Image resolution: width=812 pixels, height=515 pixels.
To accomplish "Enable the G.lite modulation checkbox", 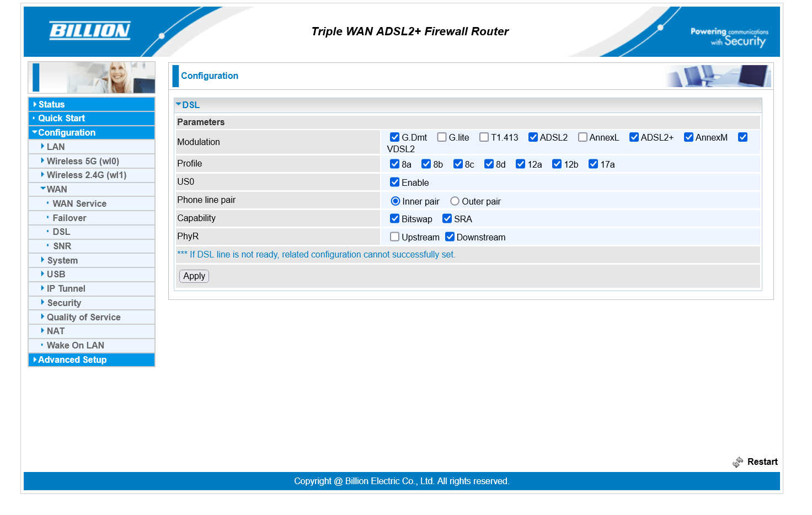I will click(442, 137).
